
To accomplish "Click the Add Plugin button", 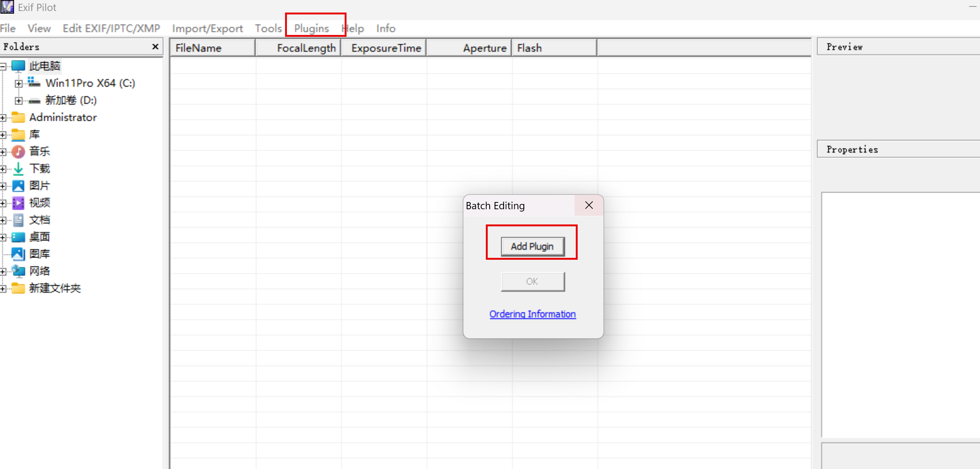I will 532,246.
